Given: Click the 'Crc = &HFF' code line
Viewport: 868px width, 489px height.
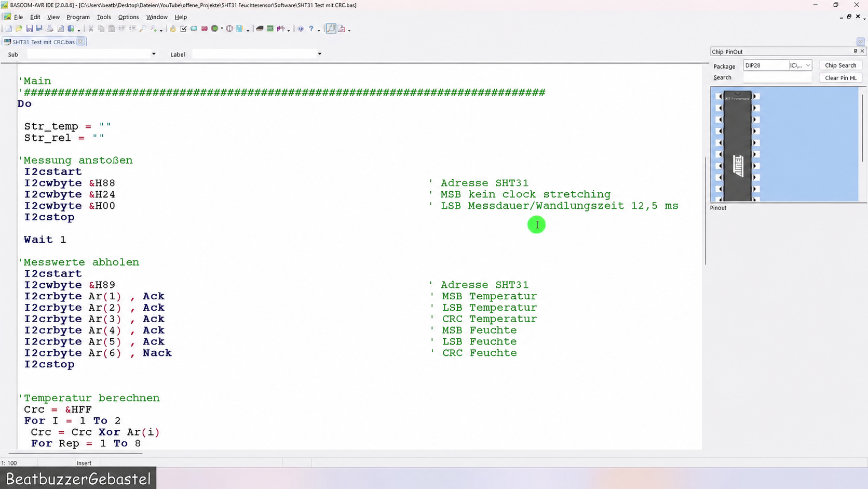Looking at the screenshot, I should tap(58, 409).
